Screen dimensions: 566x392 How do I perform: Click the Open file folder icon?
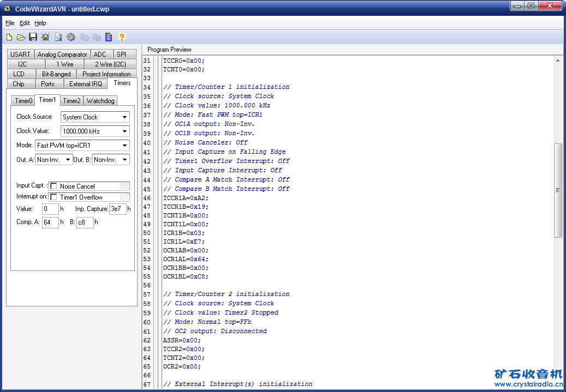21,37
